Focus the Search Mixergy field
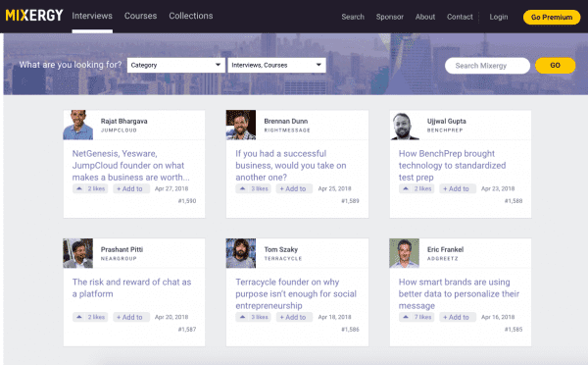Viewport: 588px width, 365px height. [x=487, y=66]
